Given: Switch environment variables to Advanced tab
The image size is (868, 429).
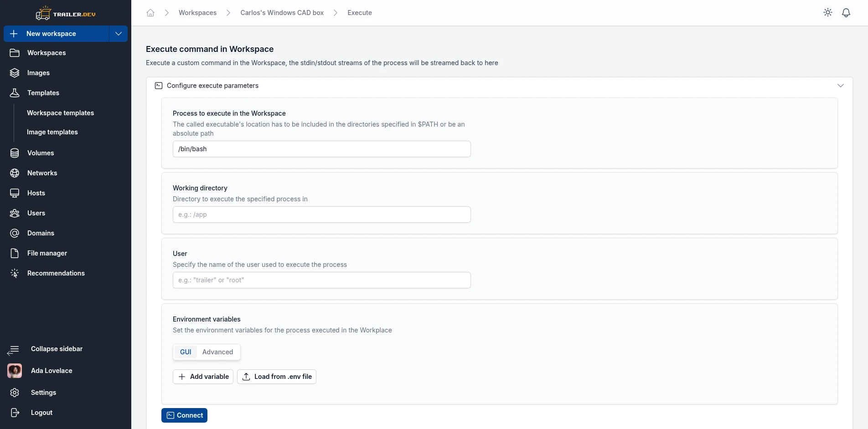Looking at the screenshot, I should point(217,352).
